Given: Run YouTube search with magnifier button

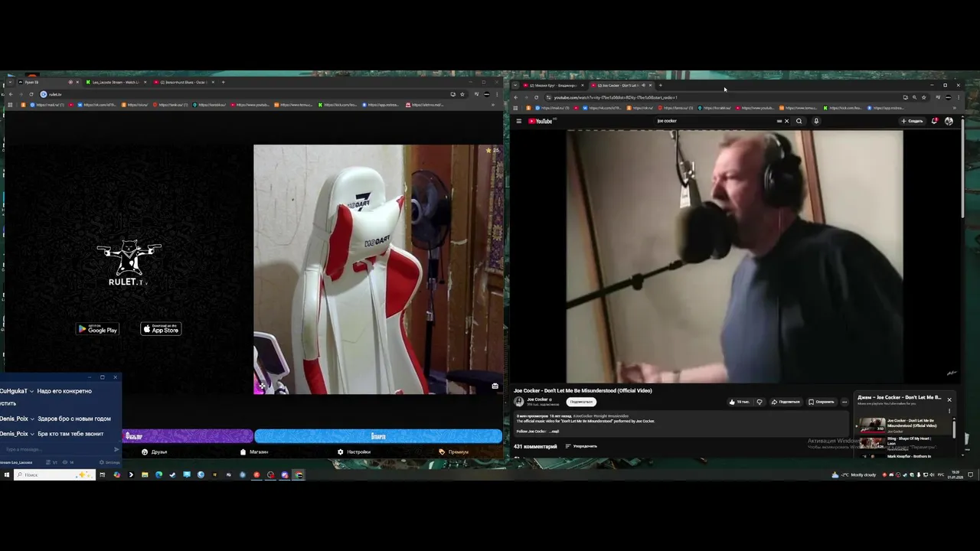Looking at the screenshot, I should (x=799, y=121).
